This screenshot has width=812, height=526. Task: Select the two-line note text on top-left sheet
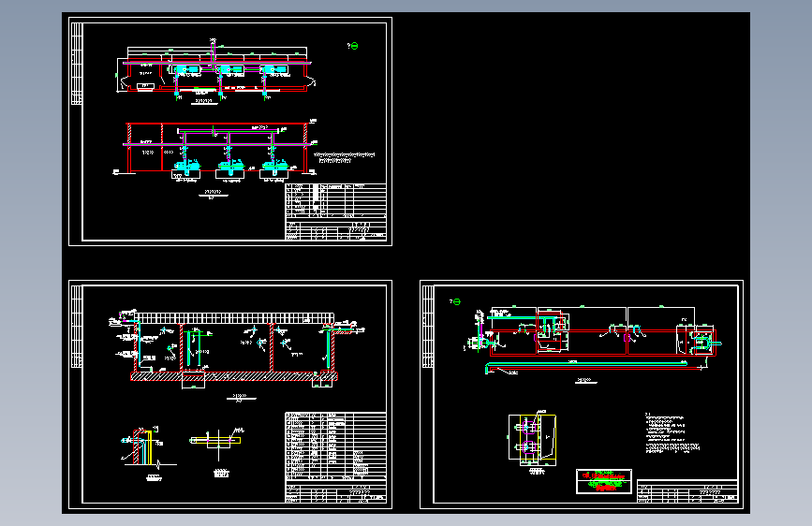point(344,157)
